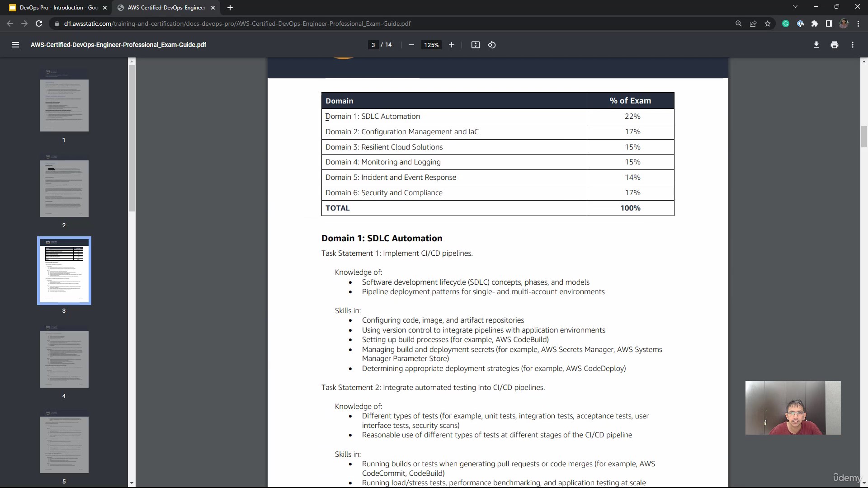Bookmark this tab with the star icon
The width and height of the screenshot is (868, 488).
point(768,23)
